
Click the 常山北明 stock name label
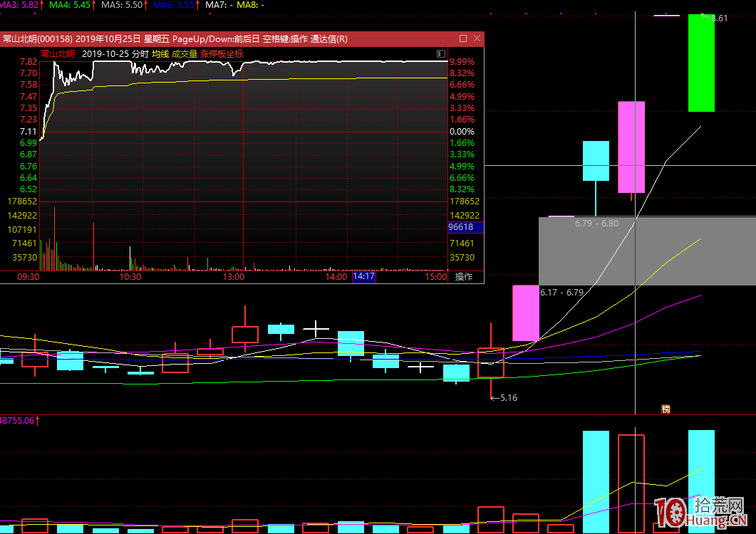57,54
